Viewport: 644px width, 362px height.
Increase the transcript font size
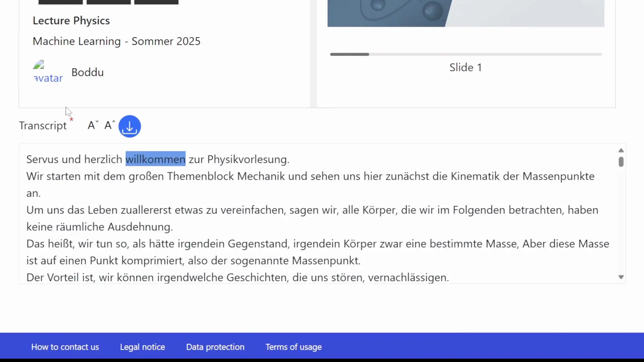[109, 125]
